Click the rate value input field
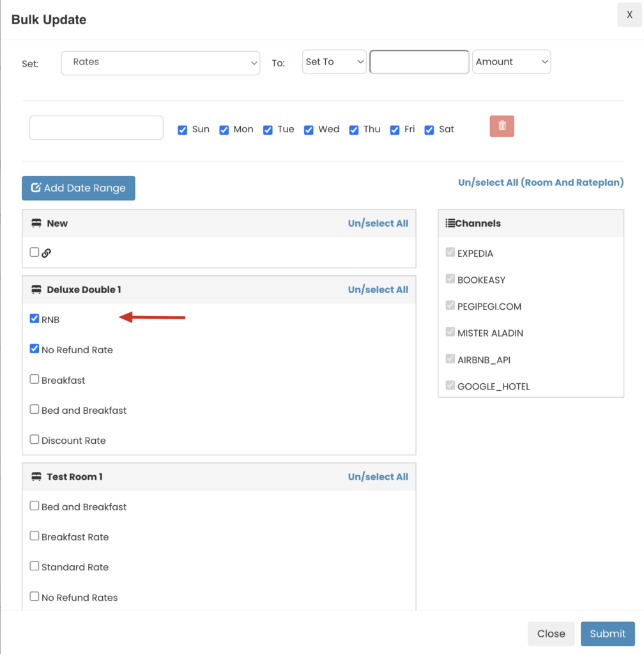This screenshot has width=644, height=654. click(x=419, y=62)
